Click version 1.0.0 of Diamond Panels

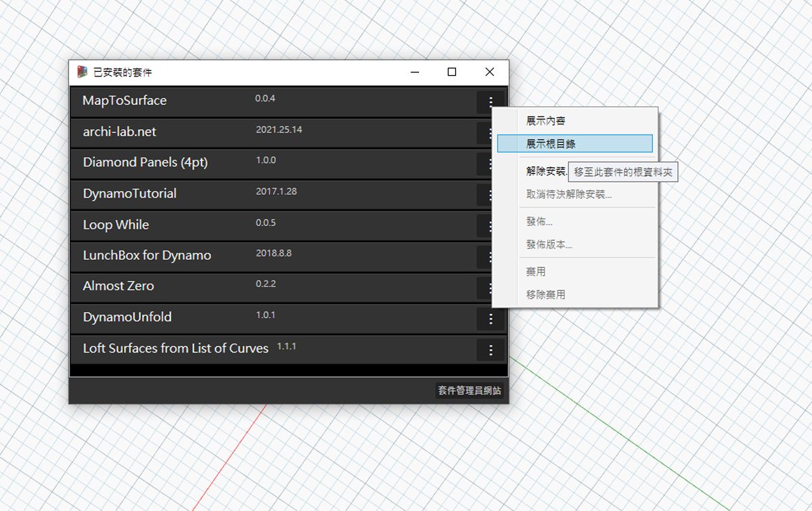266,160
